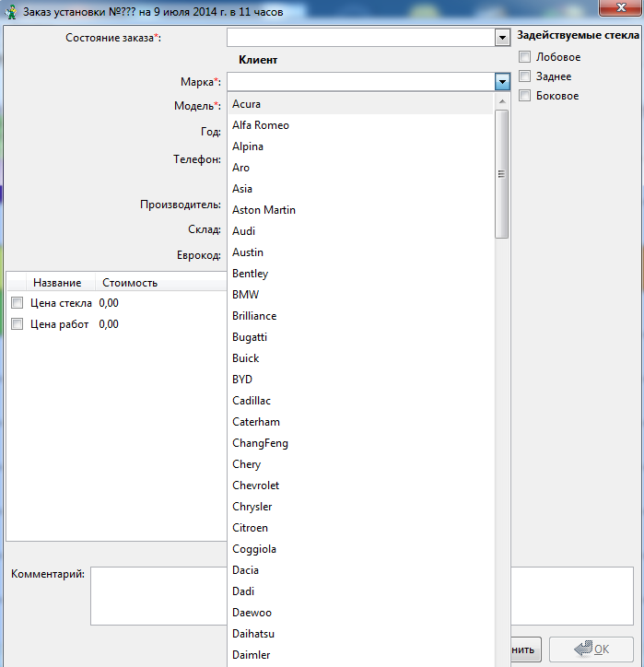Viewport: 644px width, 667px height.
Task: Choose Bentley in the brand list
Action: point(361,274)
